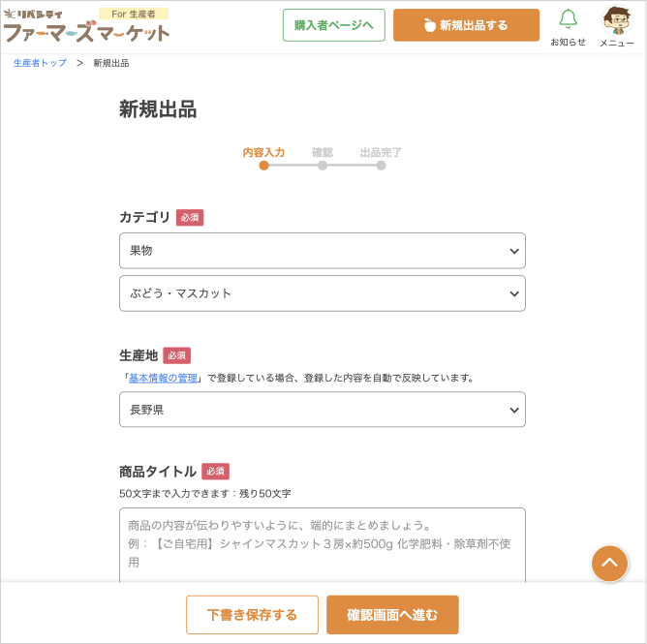Click 購入者ページへ button
The height and width of the screenshot is (644, 647).
point(333,25)
